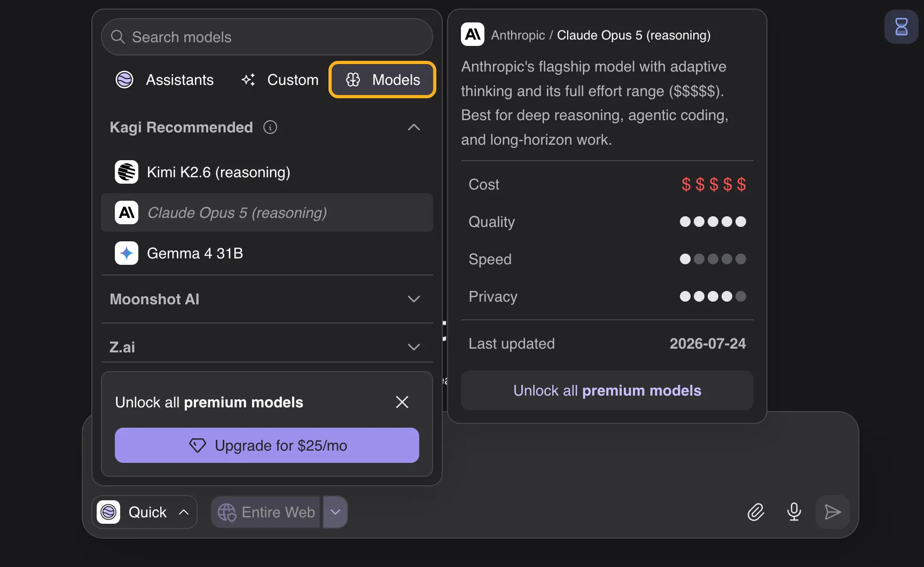Click the Anthropic provider name in header
The image size is (924, 567).
pos(518,35)
